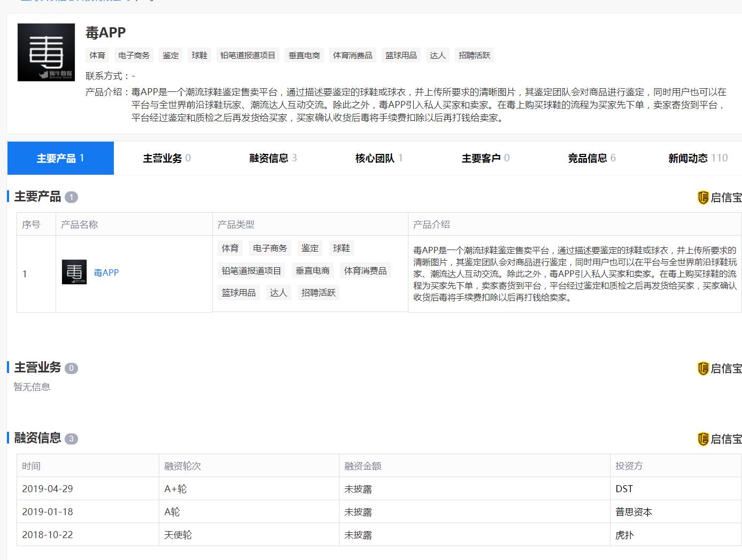Image resolution: width=742 pixels, height=560 pixels.
Task: Select the 竞品信息 tab
Action: pyautogui.click(x=592, y=158)
